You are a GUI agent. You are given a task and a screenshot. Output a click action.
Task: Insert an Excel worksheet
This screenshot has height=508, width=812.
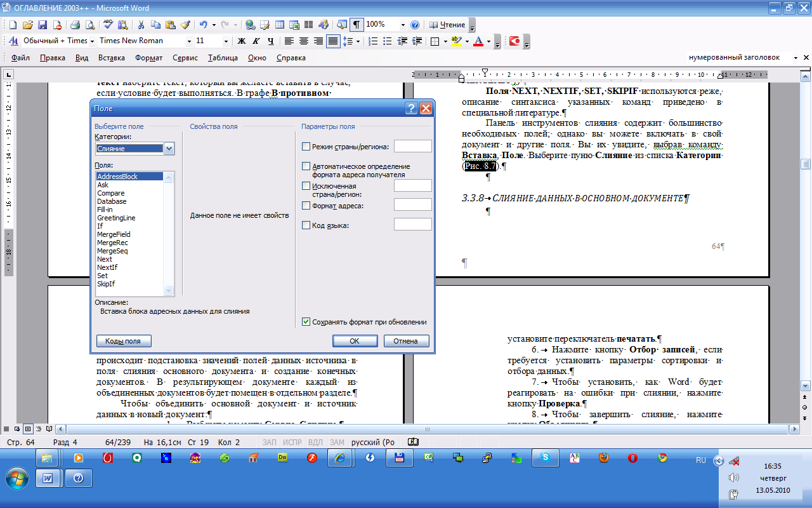click(x=295, y=25)
